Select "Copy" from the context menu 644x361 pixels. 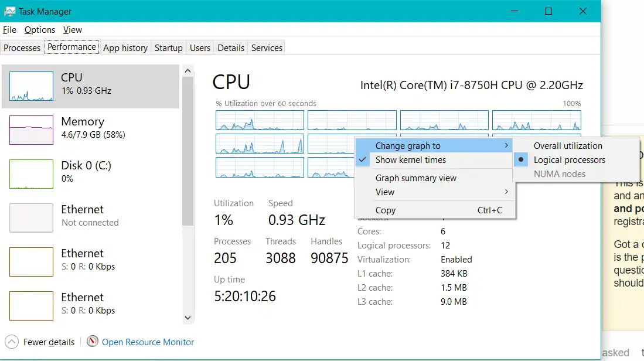[x=385, y=210]
